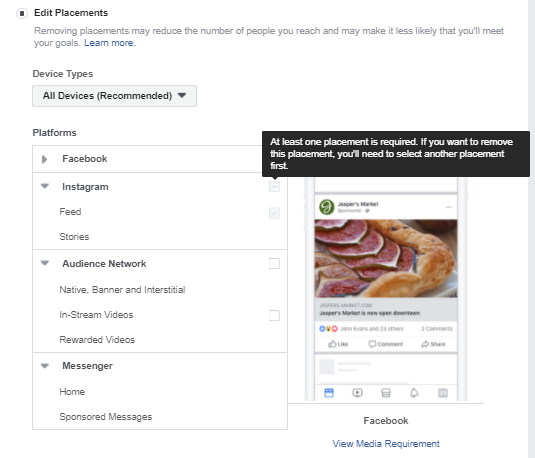Collapse the Messenger platform section
The image size is (535, 458).
point(45,366)
